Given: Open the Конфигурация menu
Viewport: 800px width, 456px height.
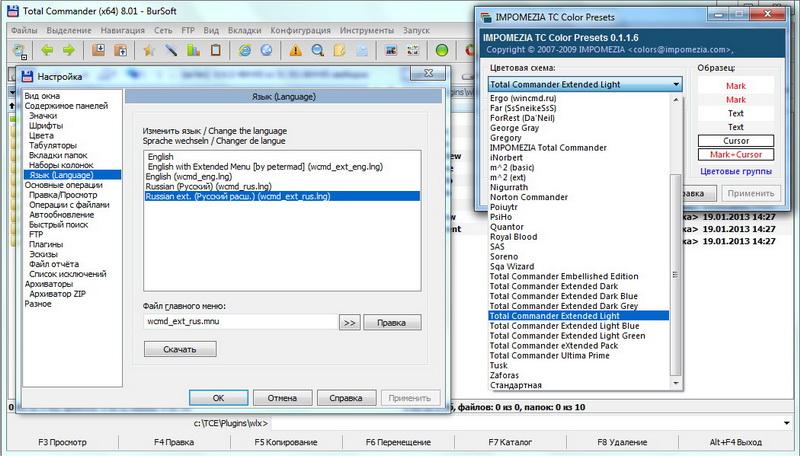Looking at the screenshot, I should [301, 31].
